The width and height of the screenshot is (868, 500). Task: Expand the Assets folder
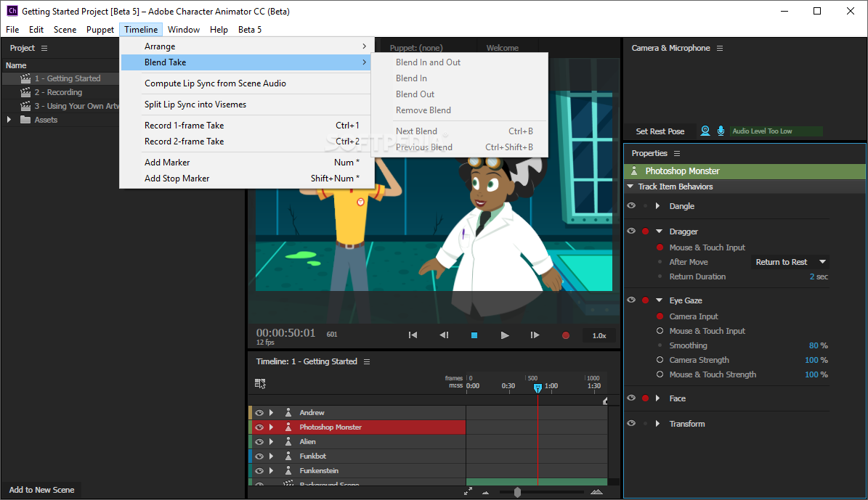9,120
